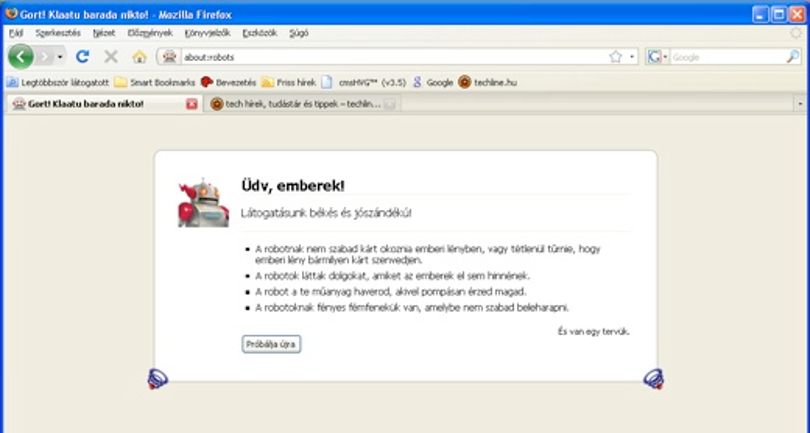
Task: Open the techline.hu bookmark
Action: [x=488, y=82]
